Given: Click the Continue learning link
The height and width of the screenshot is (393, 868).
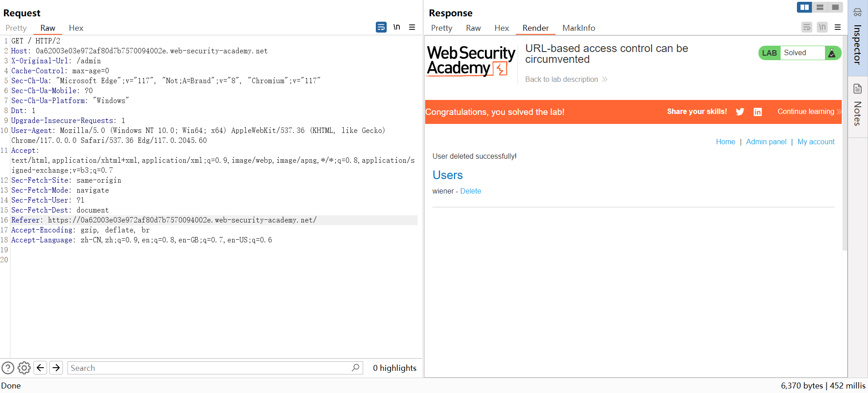Looking at the screenshot, I should pyautogui.click(x=809, y=112).
